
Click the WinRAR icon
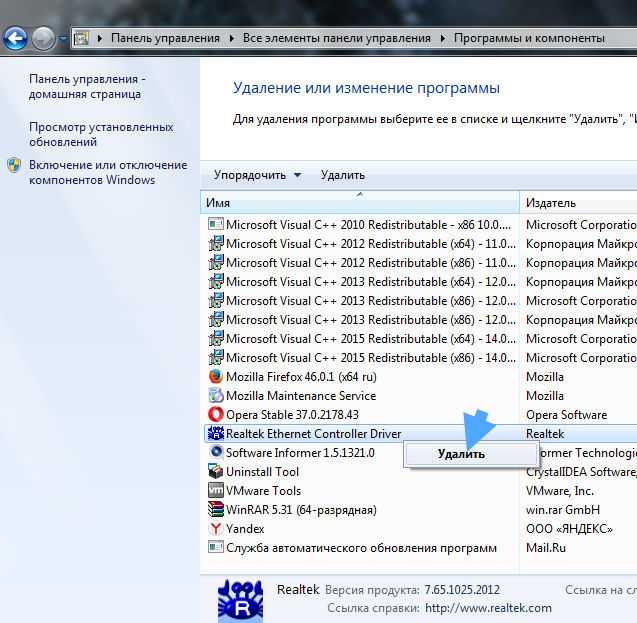pyautogui.click(x=216, y=509)
